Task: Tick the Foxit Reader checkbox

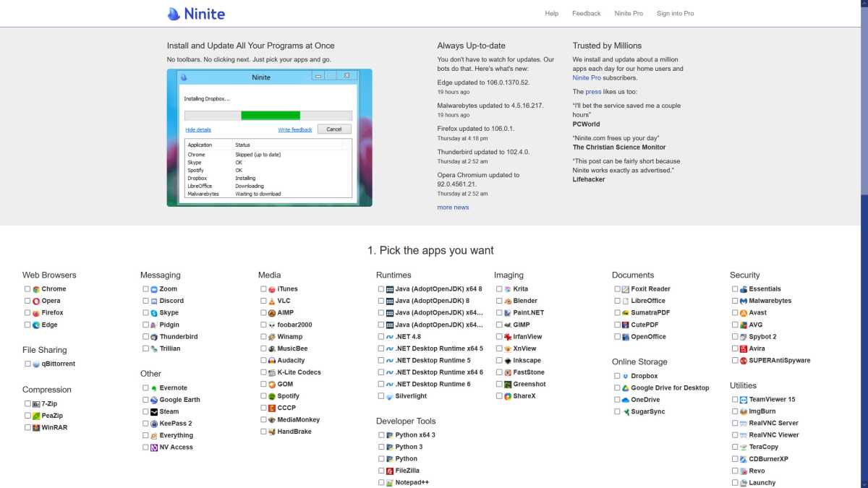Action: [x=617, y=289]
